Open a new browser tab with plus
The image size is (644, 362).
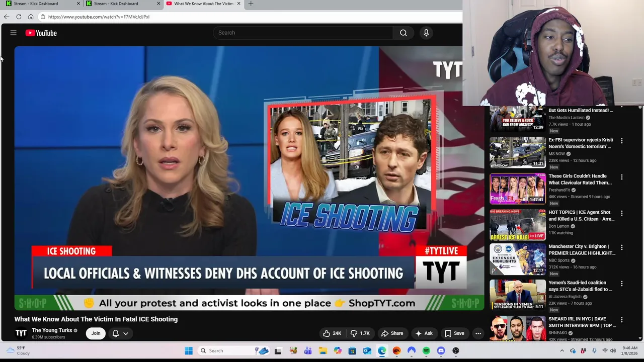[251, 4]
